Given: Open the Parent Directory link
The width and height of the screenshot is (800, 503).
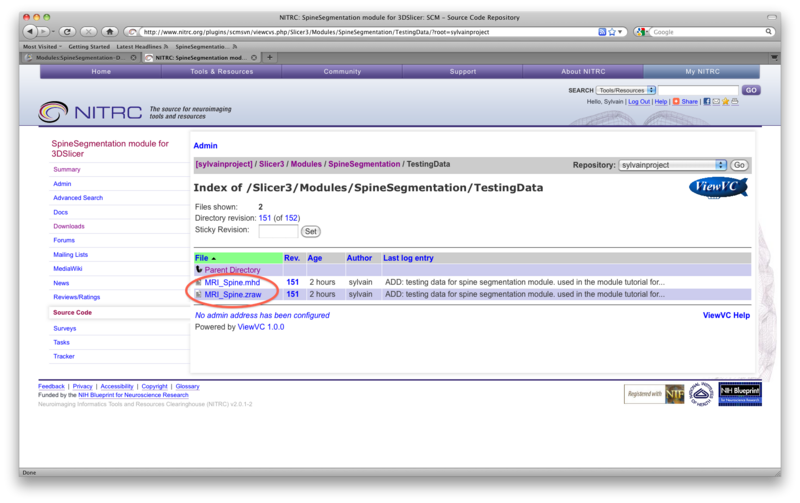Looking at the screenshot, I should (232, 270).
